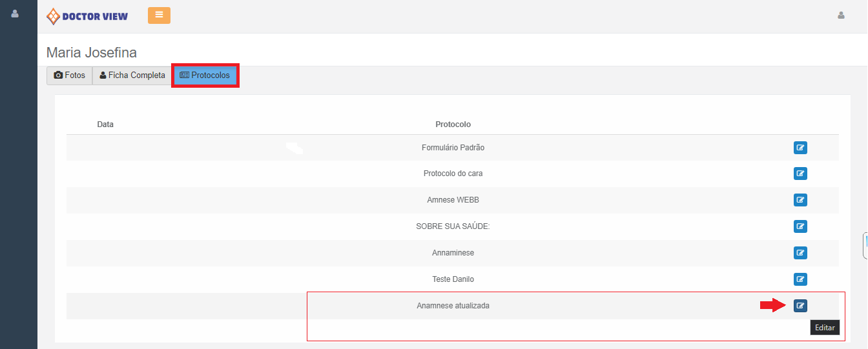Edit the Anamnese atualizada protocol

point(800,306)
